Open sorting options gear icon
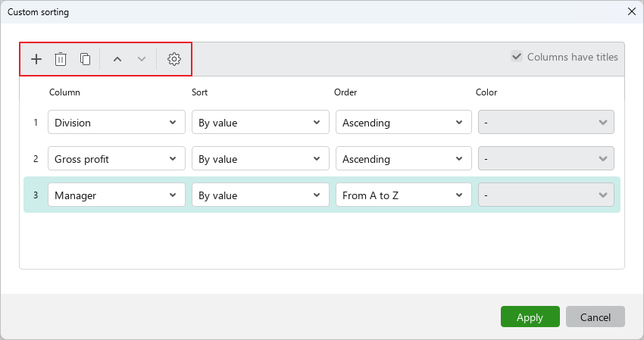This screenshot has height=340, width=644. 174,59
